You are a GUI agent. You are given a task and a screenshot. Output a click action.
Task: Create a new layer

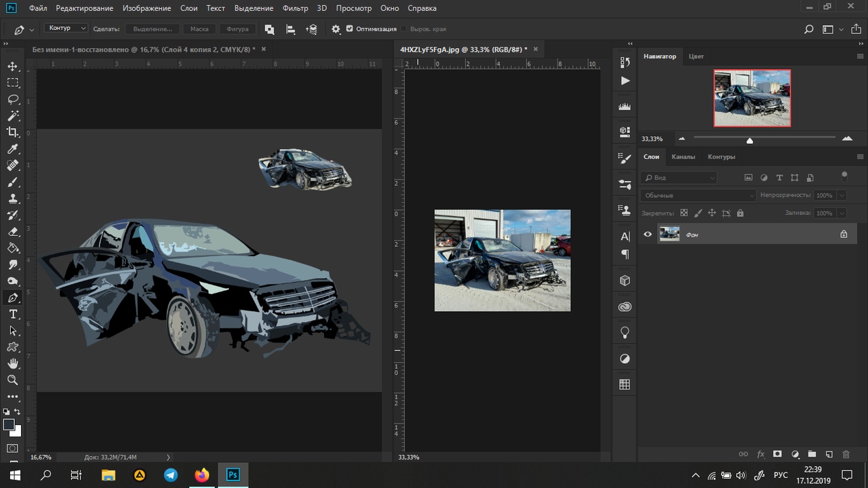tap(829, 454)
